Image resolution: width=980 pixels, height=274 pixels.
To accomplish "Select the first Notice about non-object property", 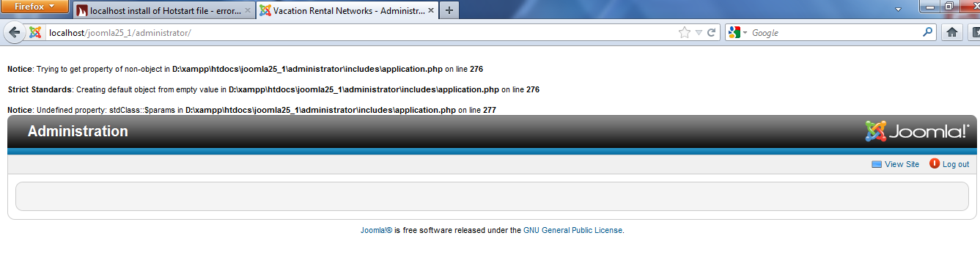I will 245,69.
